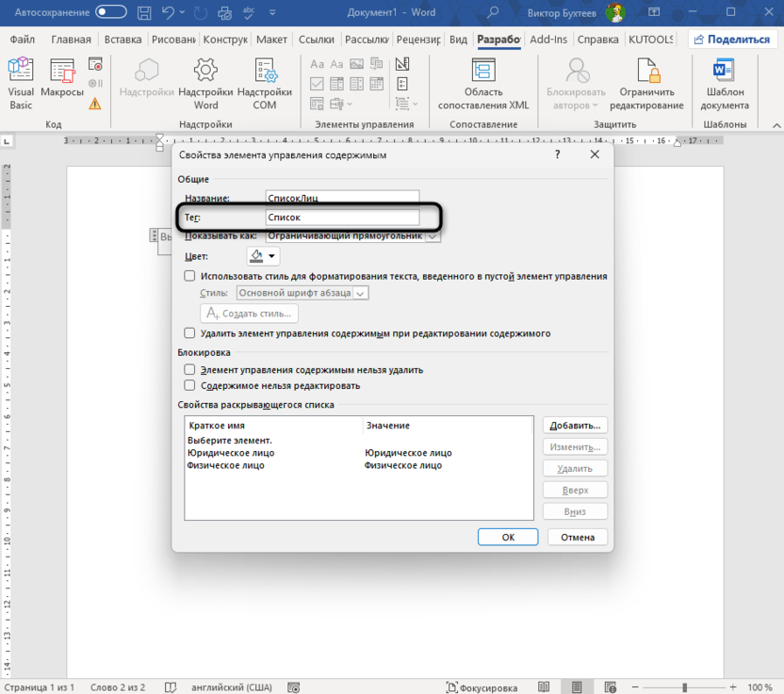This screenshot has height=694, width=784.
Task: Confirm dialog with OK button
Action: tap(507, 537)
